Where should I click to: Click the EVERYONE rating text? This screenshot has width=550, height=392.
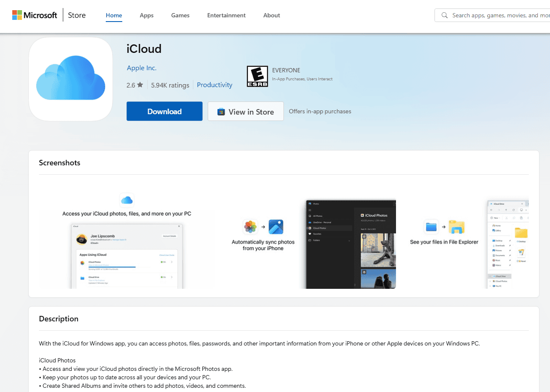coord(286,70)
